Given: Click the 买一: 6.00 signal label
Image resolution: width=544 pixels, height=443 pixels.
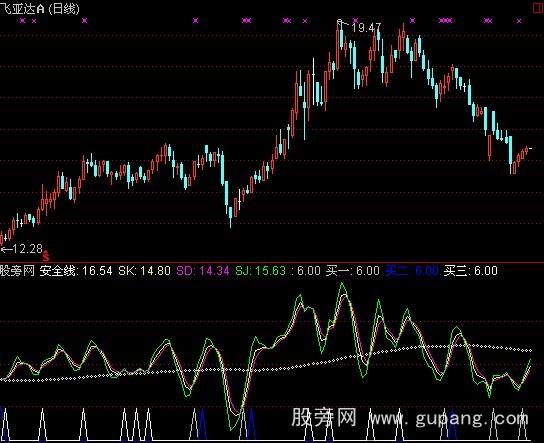Looking at the screenshot, I should coord(352,271).
